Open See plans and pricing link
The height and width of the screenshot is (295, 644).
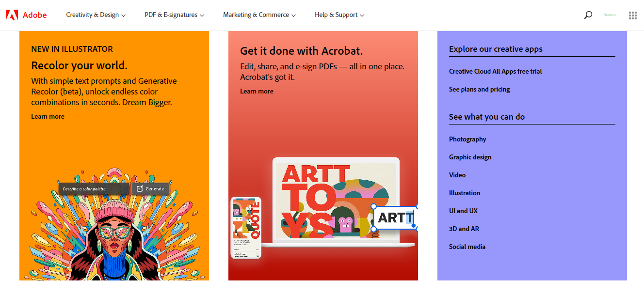click(480, 89)
